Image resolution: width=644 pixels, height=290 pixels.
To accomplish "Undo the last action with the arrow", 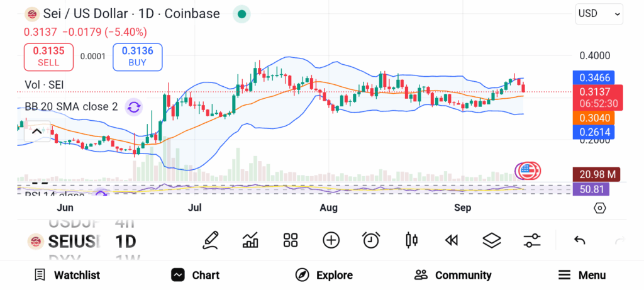I will [580, 240].
